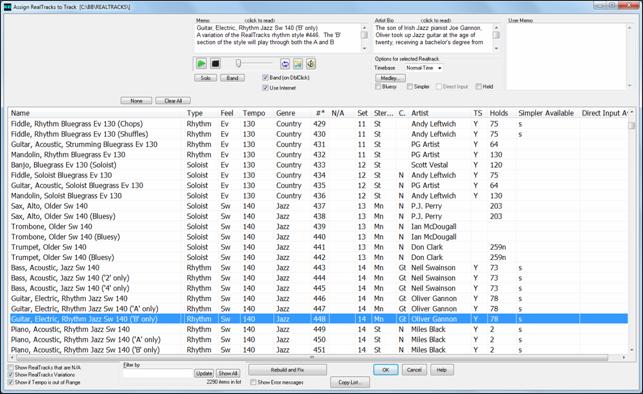Click the blue loop arrows icon

tap(285, 64)
